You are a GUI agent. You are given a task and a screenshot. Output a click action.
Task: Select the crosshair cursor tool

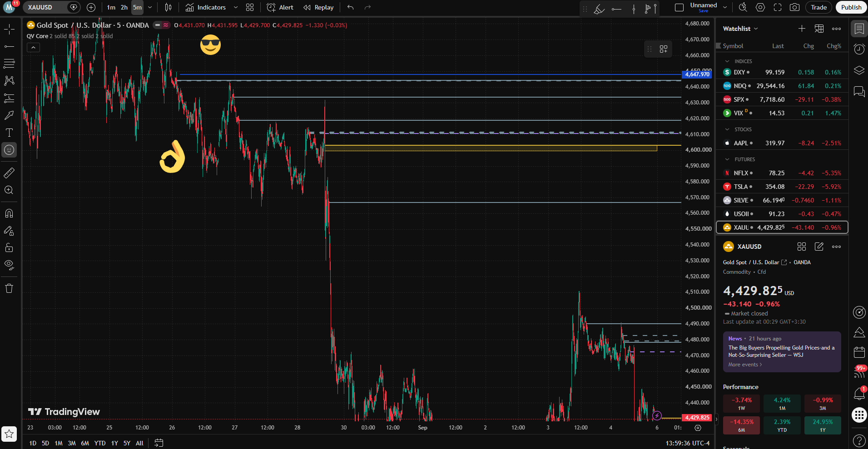click(9, 30)
